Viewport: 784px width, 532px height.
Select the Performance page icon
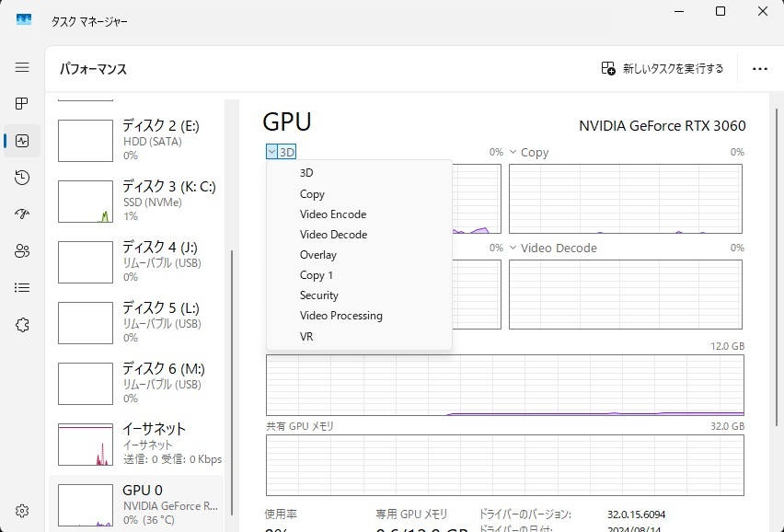coord(22,141)
